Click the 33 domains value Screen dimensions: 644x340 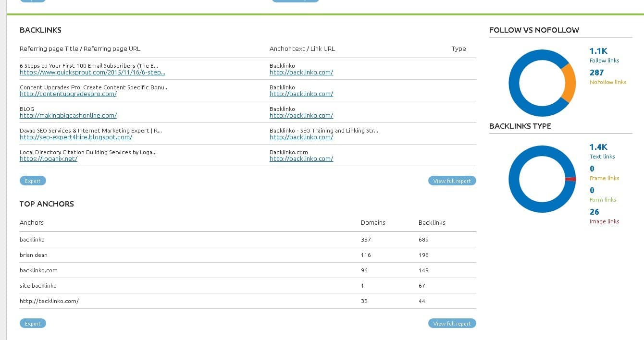pos(364,301)
